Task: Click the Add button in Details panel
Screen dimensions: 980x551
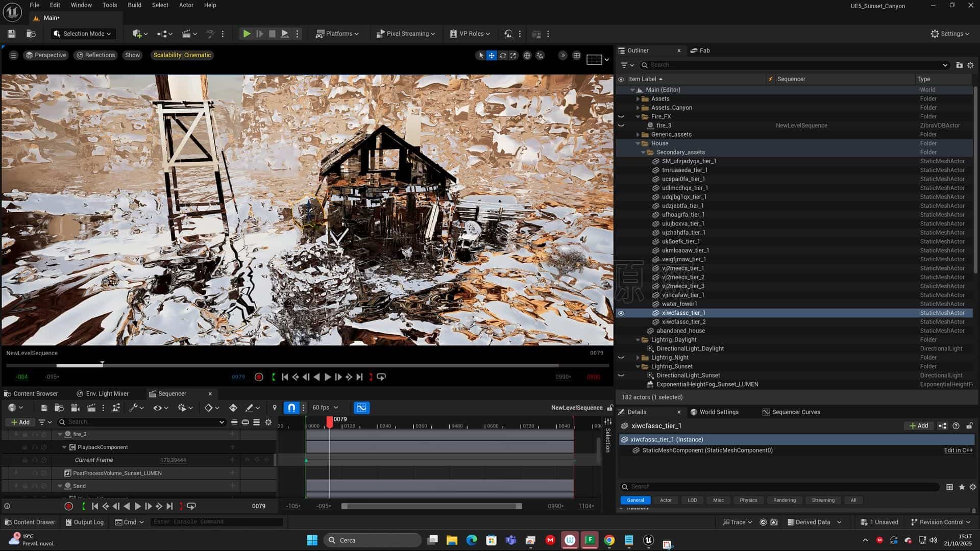Action: [918, 425]
